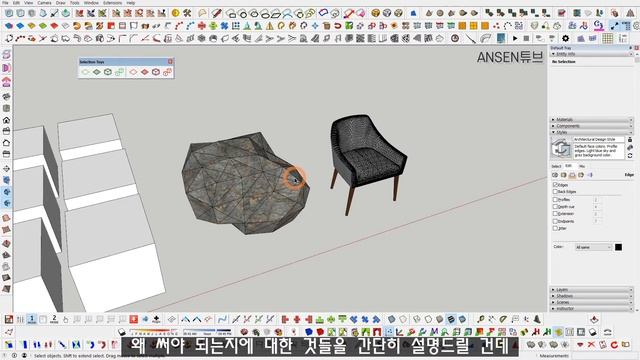Switch to the Select tab in Styles
This screenshot has height=360, width=640.
pyautogui.click(x=556, y=166)
